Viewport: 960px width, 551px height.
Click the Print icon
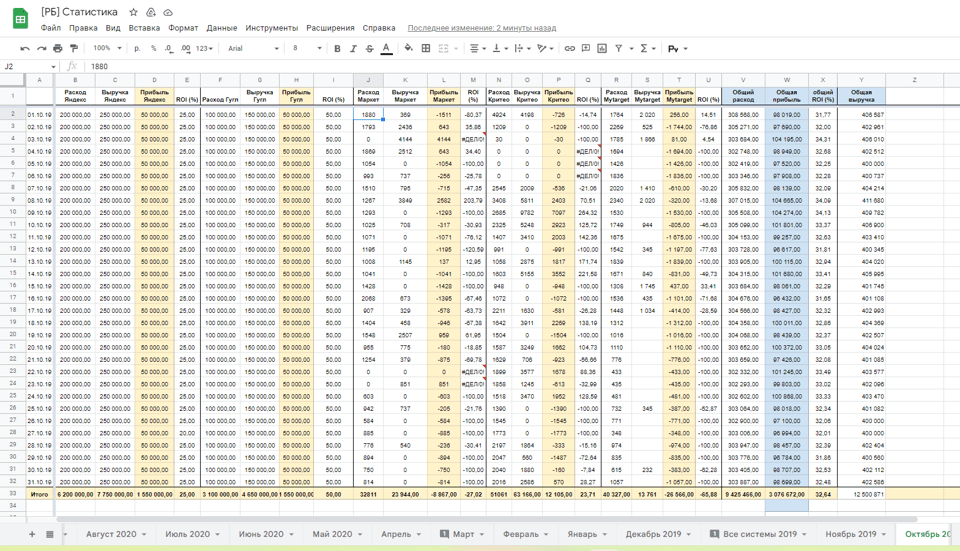pyautogui.click(x=57, y=48)
